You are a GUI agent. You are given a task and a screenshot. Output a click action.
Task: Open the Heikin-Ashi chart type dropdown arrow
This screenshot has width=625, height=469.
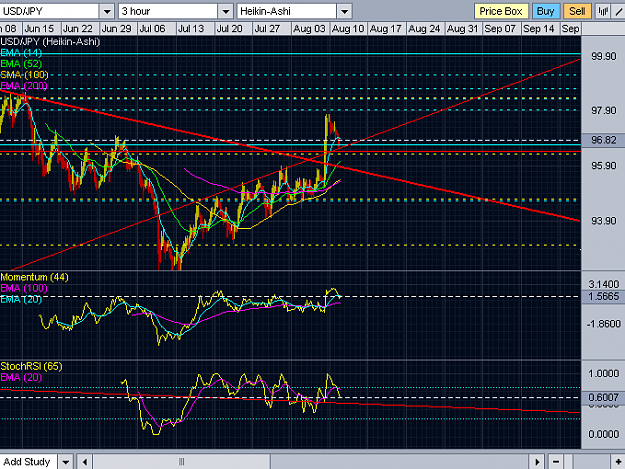344,11
